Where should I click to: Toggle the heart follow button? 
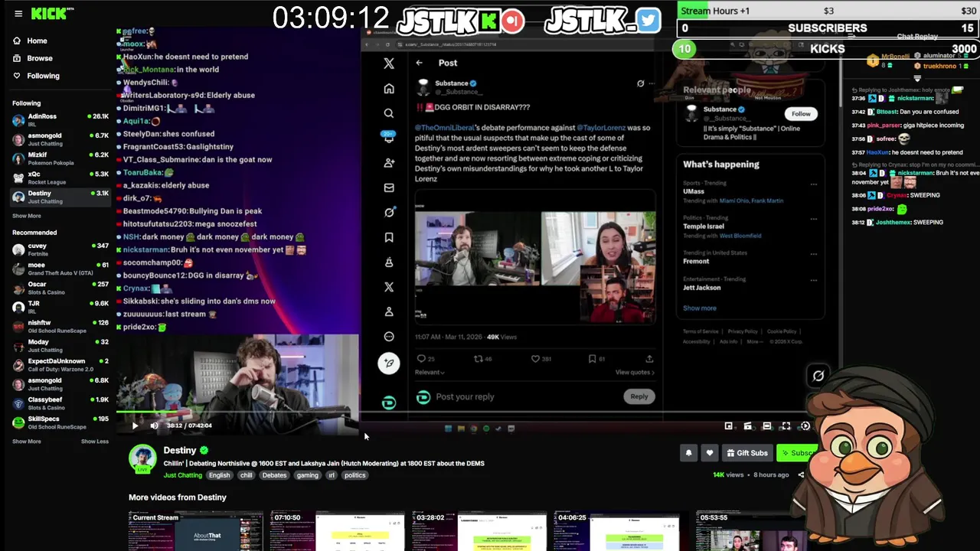[x=710, y=453]
